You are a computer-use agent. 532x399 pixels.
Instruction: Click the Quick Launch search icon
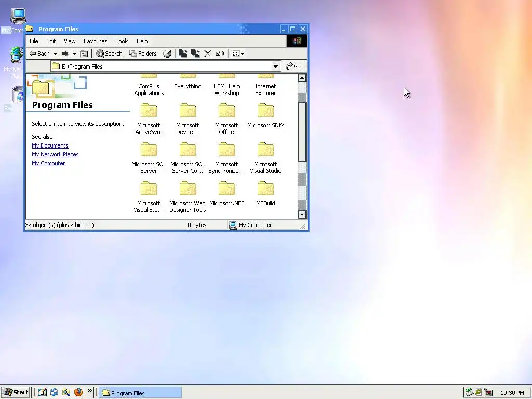[66, 392]
